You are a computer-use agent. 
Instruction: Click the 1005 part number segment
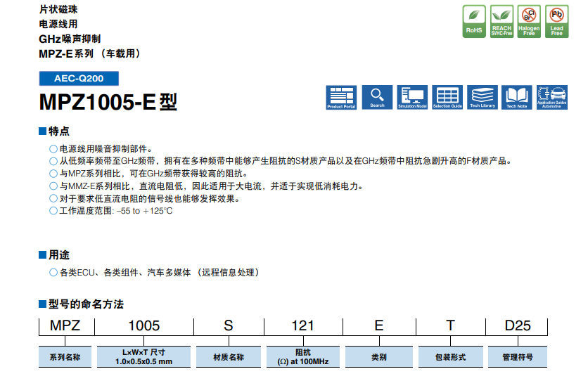[x=144, y=325]
